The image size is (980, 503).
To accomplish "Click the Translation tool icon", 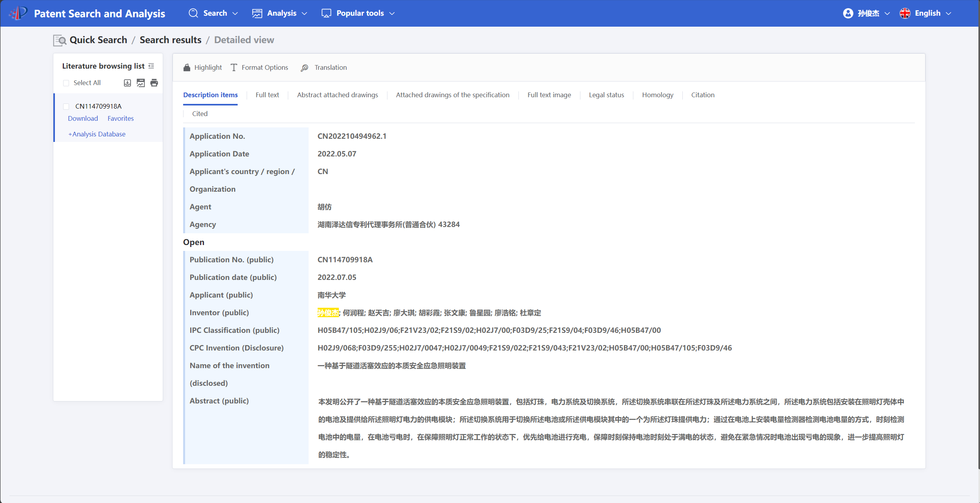I will point(305,68).
